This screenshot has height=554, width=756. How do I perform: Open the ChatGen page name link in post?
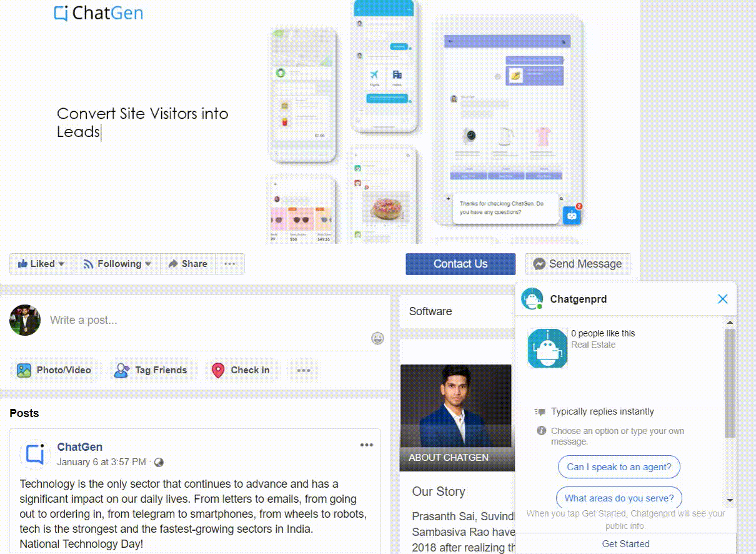tap(80, 447)
